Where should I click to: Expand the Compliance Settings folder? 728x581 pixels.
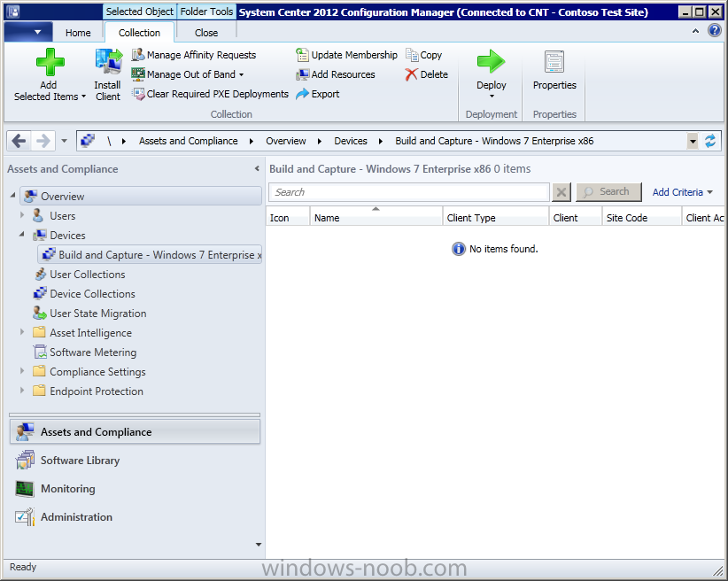click(22, 371)
